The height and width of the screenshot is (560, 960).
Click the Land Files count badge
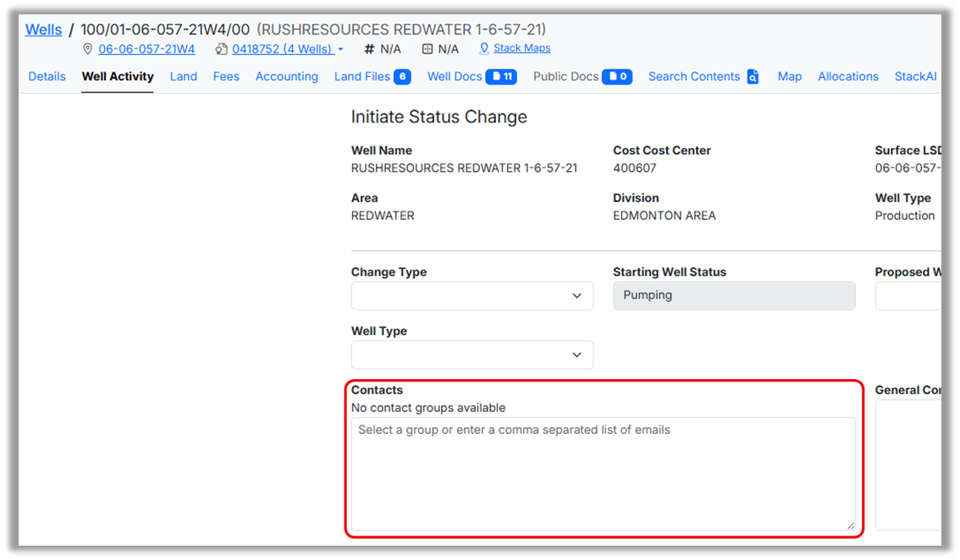pyautogui.click(x=402, y=77)
